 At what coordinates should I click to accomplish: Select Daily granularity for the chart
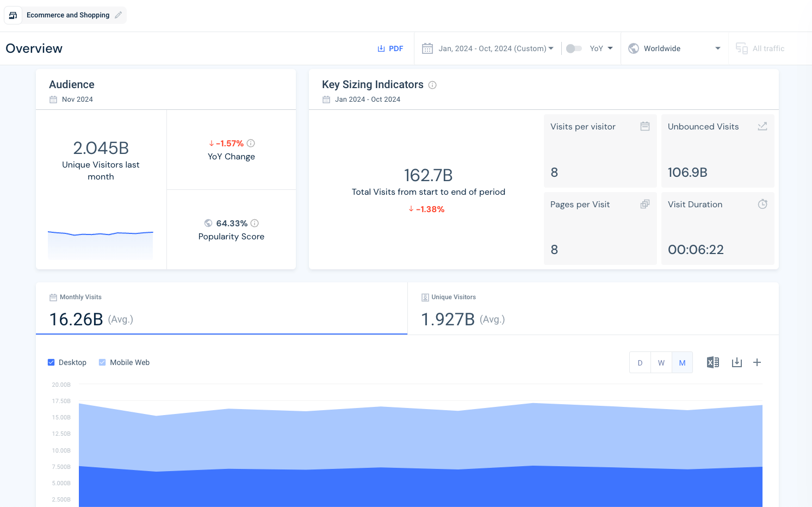click(640, 362)
